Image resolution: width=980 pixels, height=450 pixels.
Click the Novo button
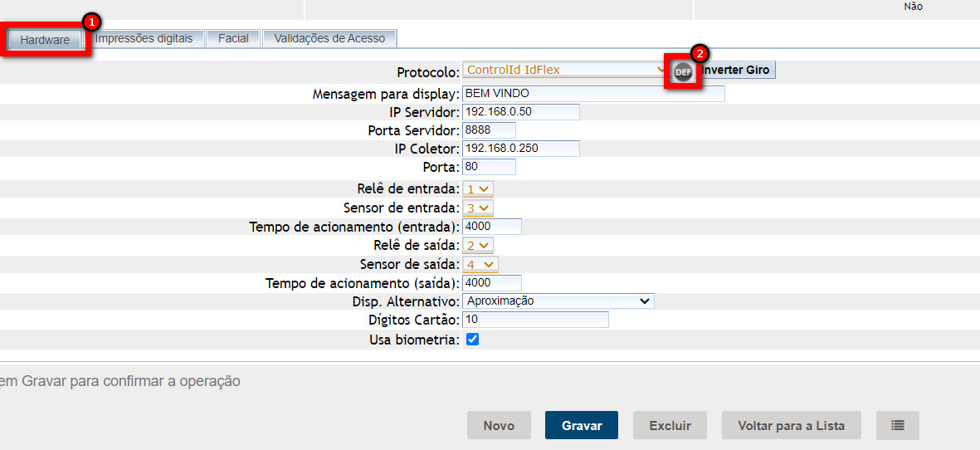tap(499, 425)
